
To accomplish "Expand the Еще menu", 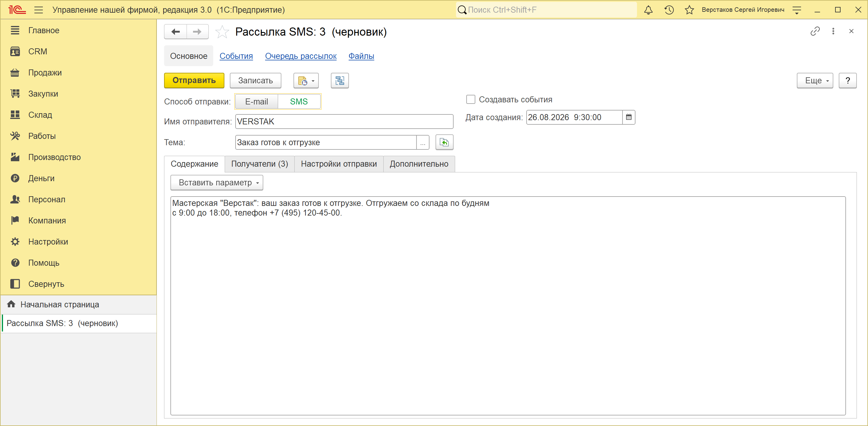I will 815,81.
